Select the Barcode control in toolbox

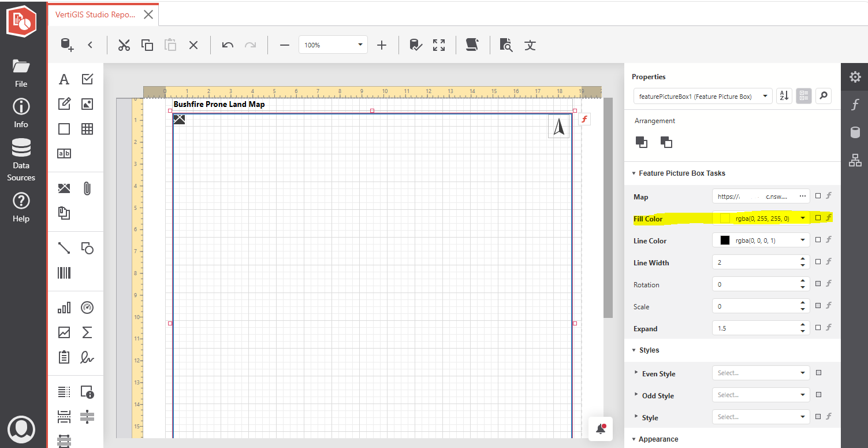(x=64, y=273)
